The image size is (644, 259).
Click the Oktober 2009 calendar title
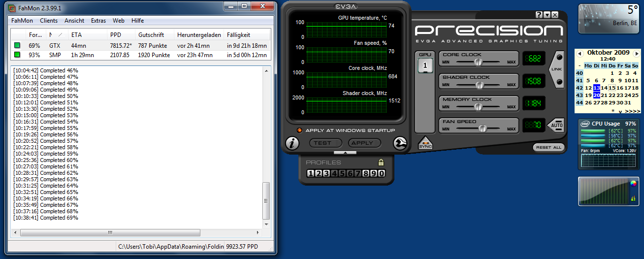608,52
